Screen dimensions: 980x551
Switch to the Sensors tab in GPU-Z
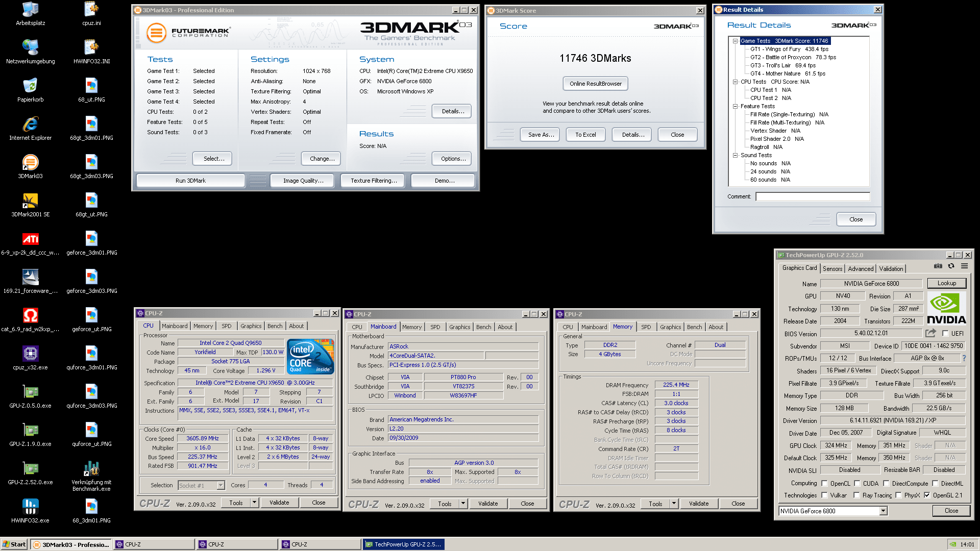pos(832,269)
